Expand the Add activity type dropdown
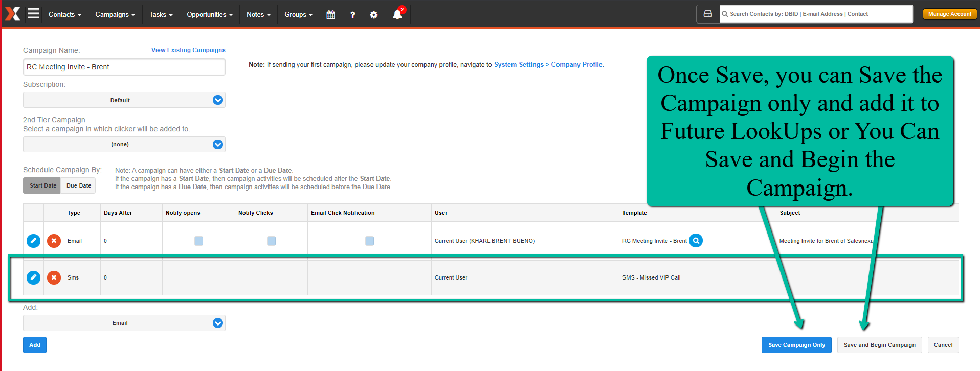 tap(124, 323)
